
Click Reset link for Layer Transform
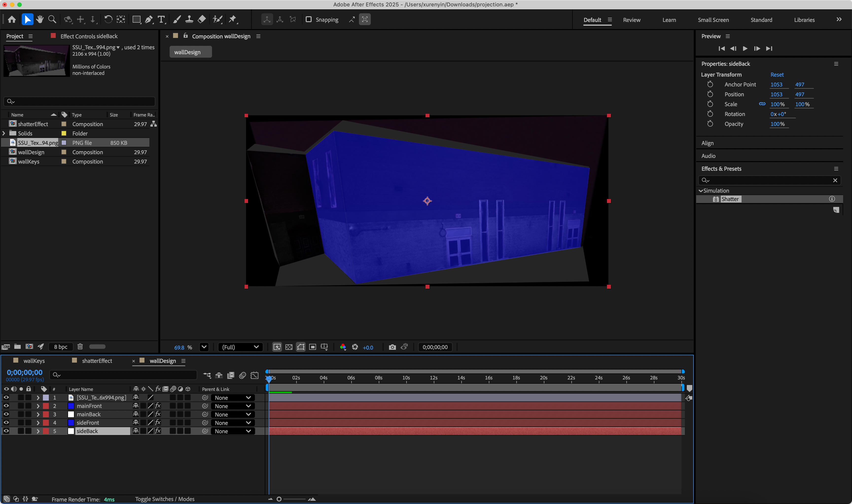pyautogui.click(x=777, y=74)
